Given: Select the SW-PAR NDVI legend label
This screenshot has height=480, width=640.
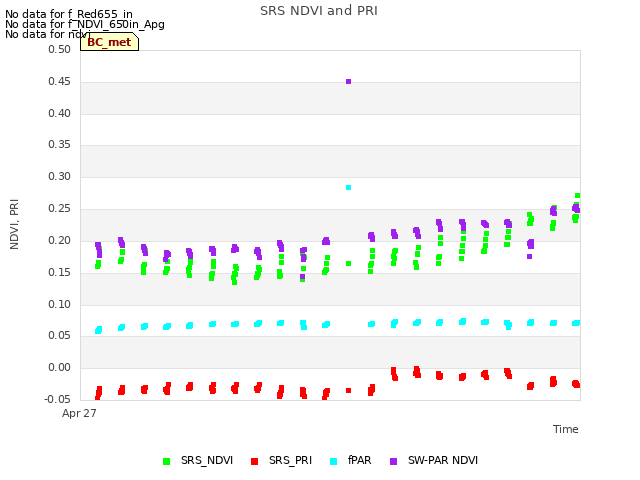Looking at the screenshot, I should pyautogui.click(x=443, y=460).
